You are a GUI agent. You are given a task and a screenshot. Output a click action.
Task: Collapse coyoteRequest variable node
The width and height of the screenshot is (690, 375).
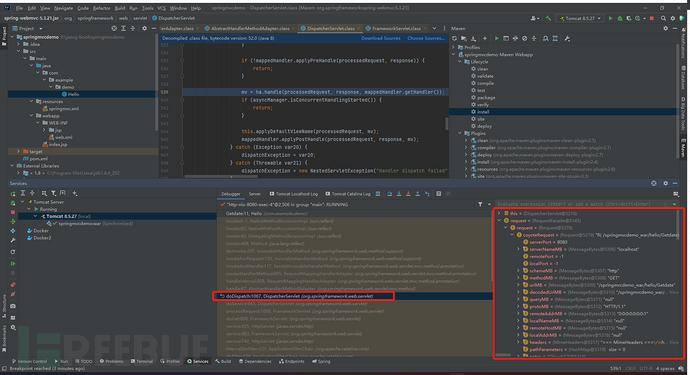512,235
